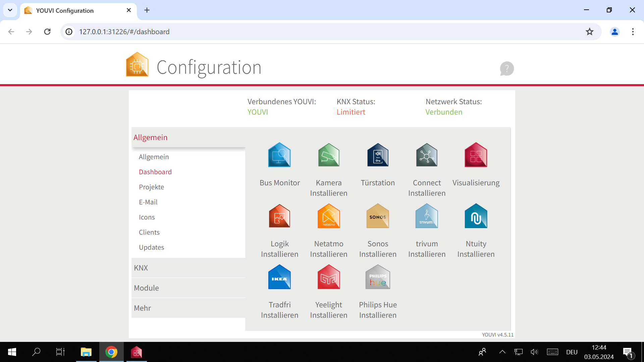
Task: Click the Ntuity Installieren icon
Action: 476,216
